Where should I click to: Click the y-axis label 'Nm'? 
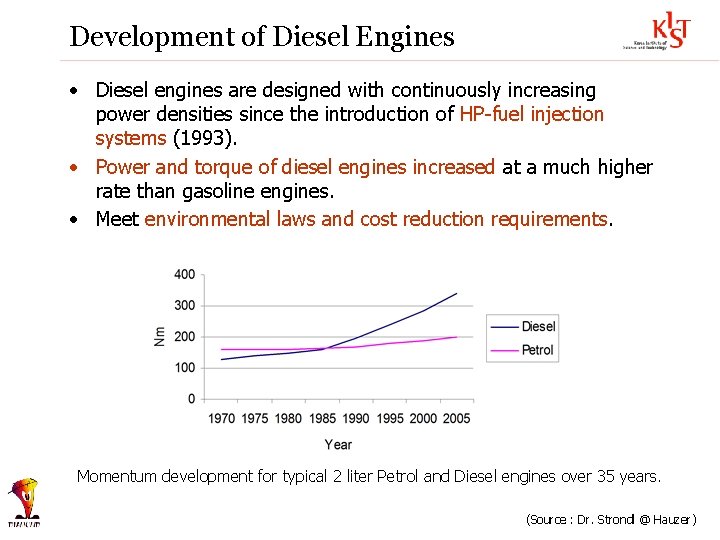(159, 336)
